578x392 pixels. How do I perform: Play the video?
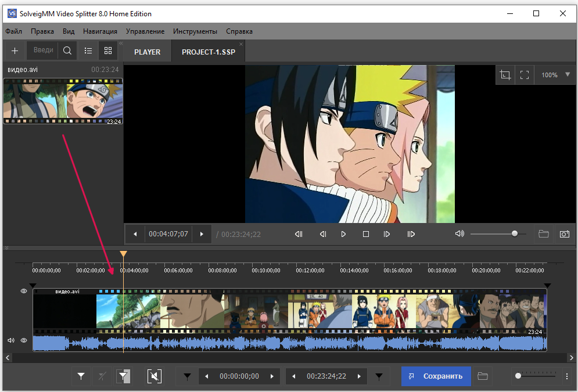(343, 234)
